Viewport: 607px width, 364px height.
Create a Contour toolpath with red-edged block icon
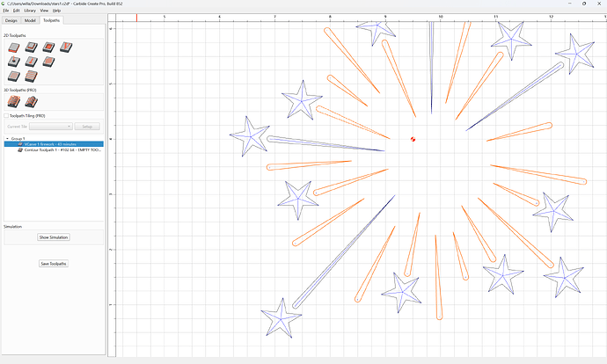pos(13,47)
